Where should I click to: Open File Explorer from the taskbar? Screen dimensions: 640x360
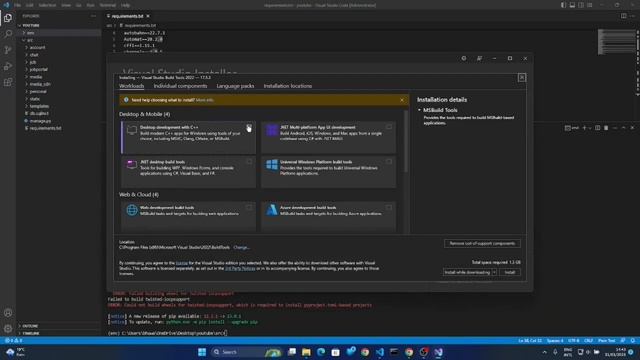pos(306,352)
